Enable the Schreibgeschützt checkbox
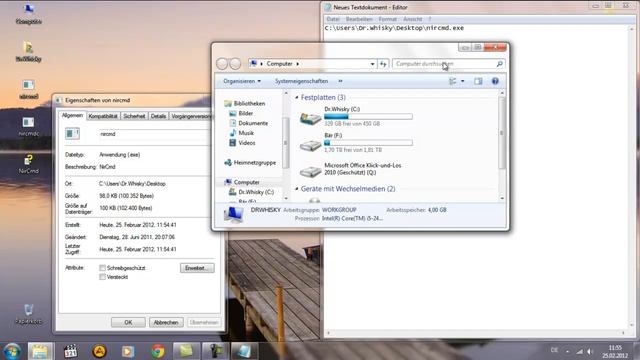The image size is (640, 360). coord(102,268)
